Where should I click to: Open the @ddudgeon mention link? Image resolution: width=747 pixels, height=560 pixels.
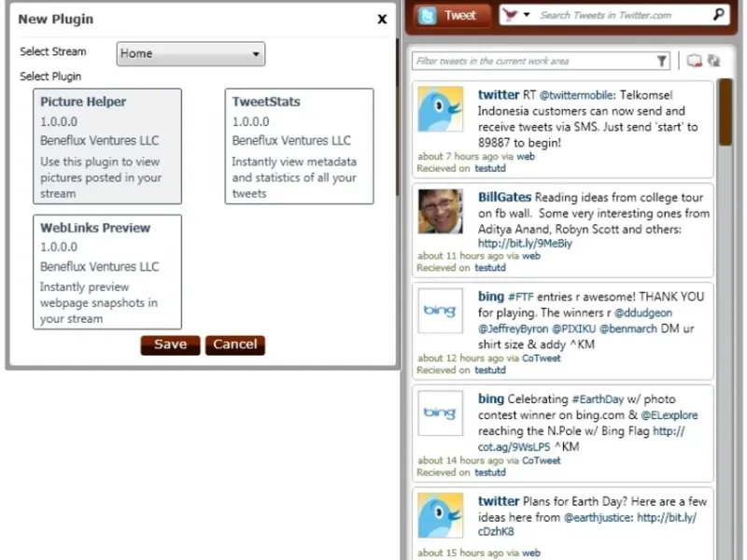click(x=643, y=313)
